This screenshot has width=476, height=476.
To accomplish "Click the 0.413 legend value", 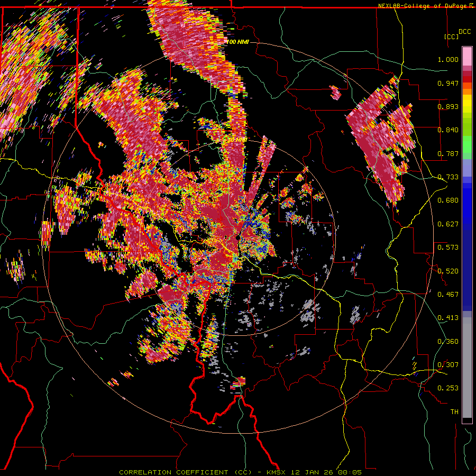I will click(x=448, y=318).
